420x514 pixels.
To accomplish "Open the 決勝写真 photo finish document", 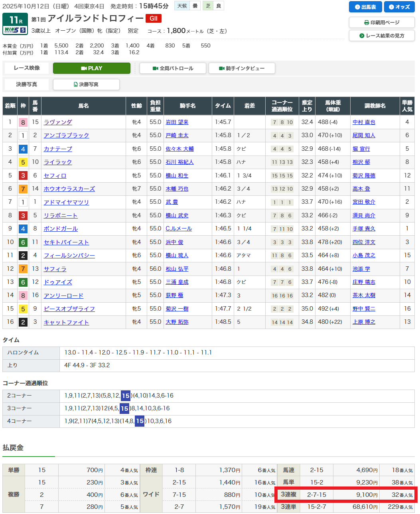I will [86, 85].
